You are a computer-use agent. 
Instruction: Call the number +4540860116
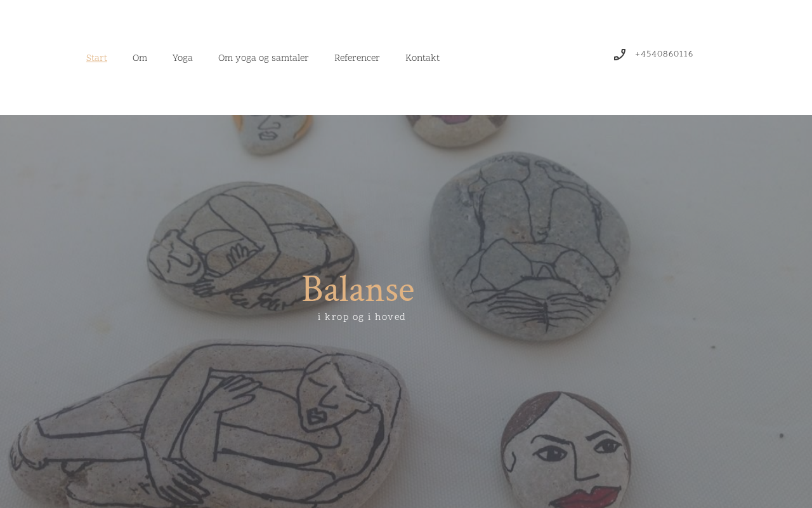[x=664, y=55]
